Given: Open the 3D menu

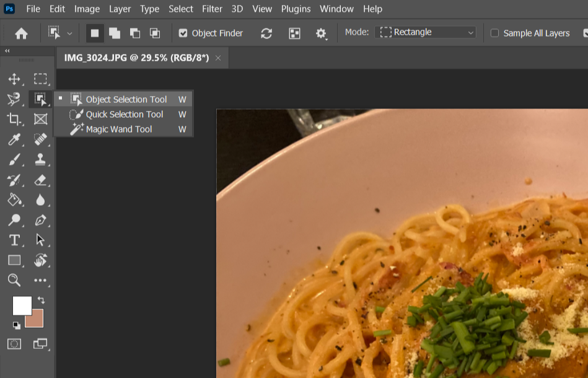Looking at the screenshot, I should click(237, 9).
